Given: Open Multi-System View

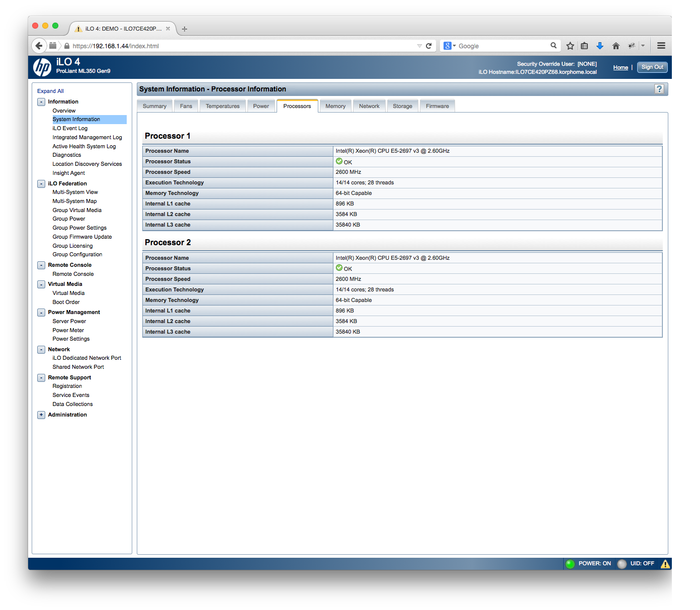Looking at the screenshot, I should (75, 192).
